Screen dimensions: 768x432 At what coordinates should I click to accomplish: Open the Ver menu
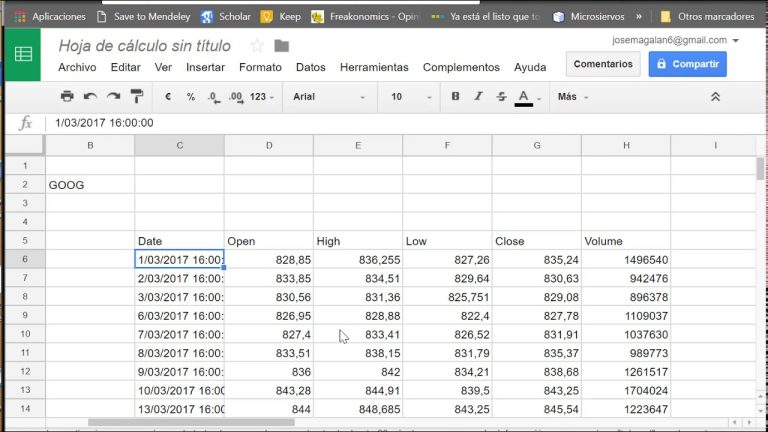[x=163, y=68]
